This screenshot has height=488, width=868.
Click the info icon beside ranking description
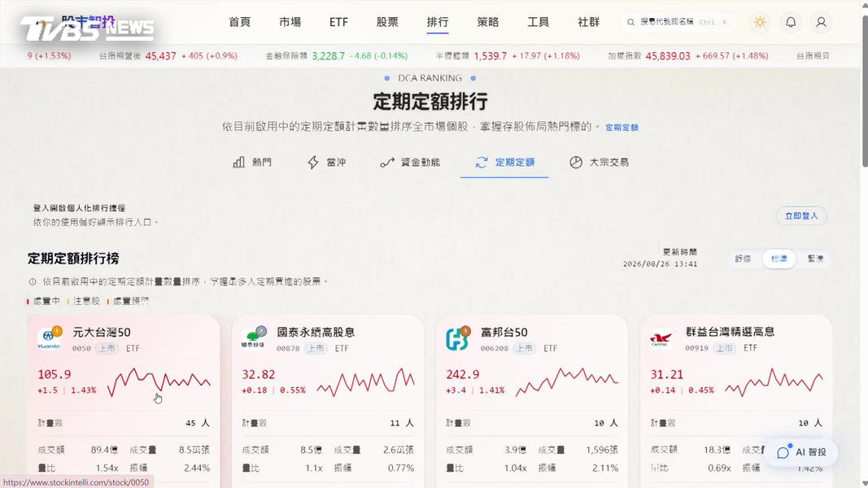click(x=33, y=281)
